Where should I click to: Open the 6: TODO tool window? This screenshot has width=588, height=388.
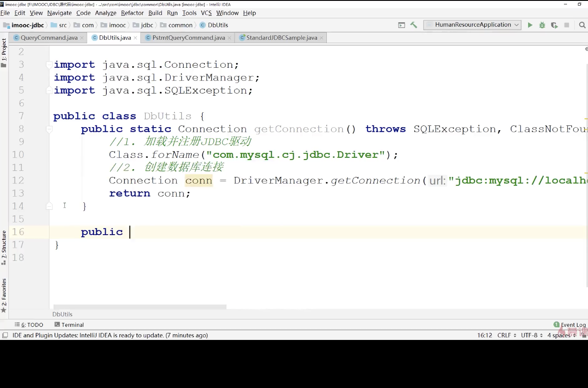29,325
